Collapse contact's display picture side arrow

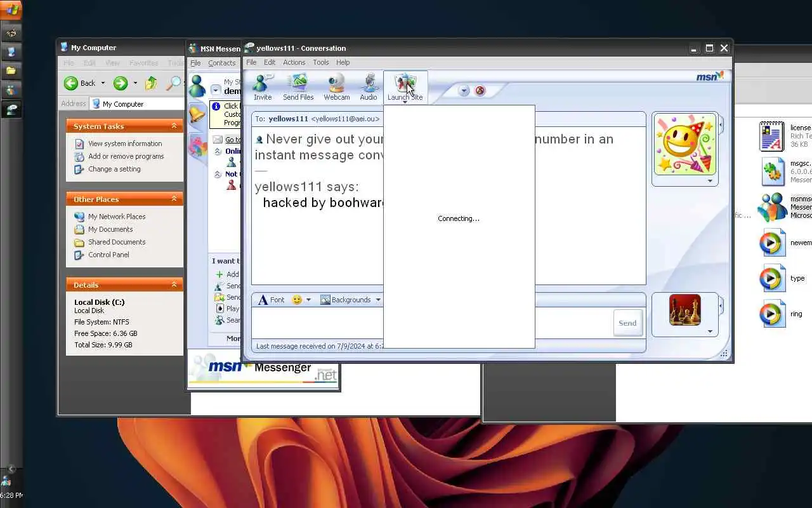tap(721, 125)
